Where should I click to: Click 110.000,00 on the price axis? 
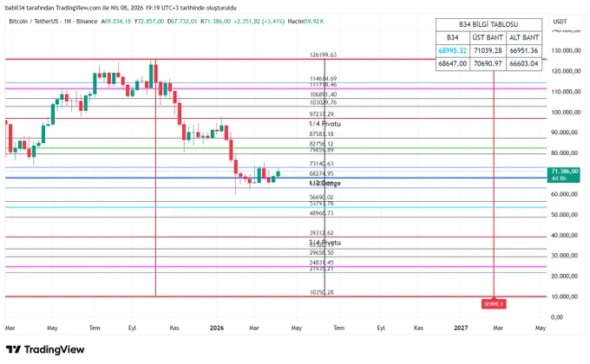click(566, 91)
